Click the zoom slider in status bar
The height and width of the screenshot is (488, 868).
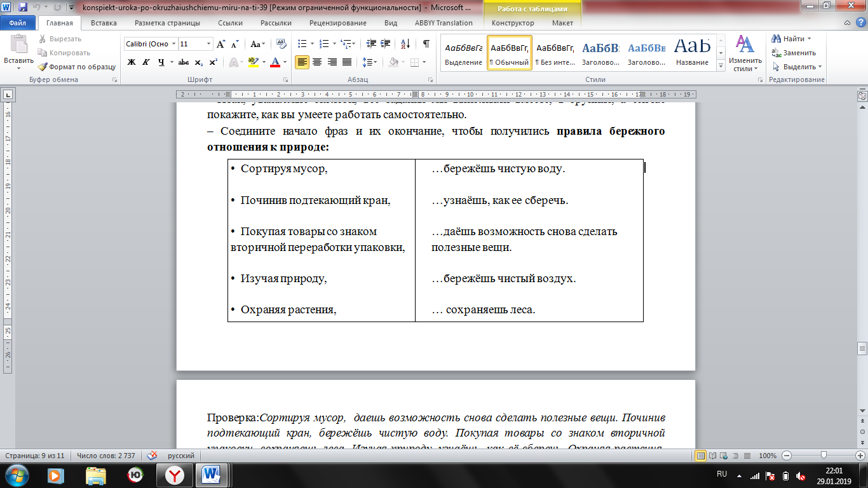(x=824, y=456)
